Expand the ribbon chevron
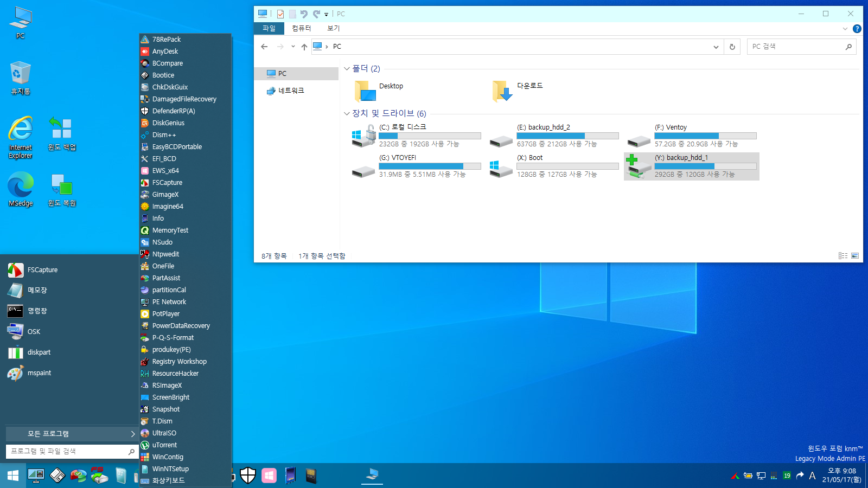 [845, 29]
